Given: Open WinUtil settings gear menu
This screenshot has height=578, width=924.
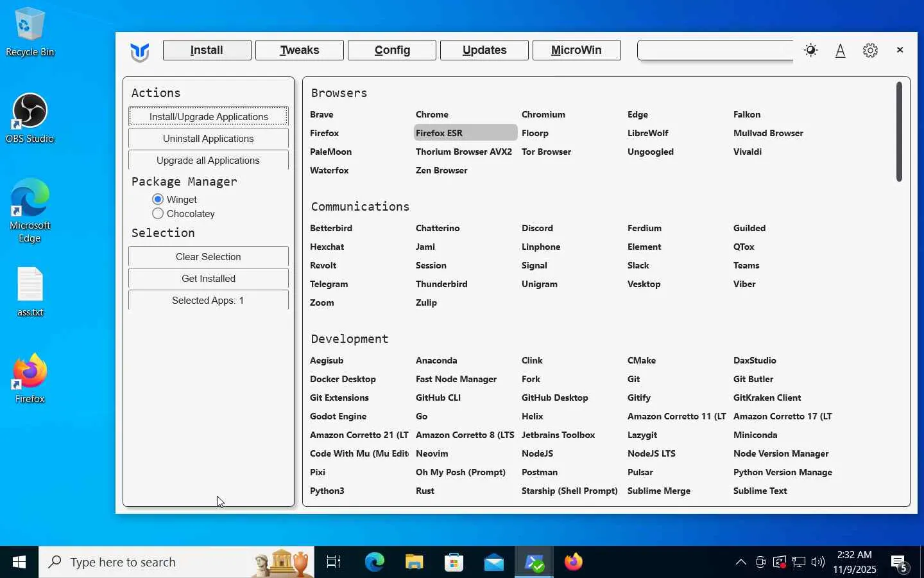Looking at the screenshot, I should pyautogui.click(x=870, y=50).
